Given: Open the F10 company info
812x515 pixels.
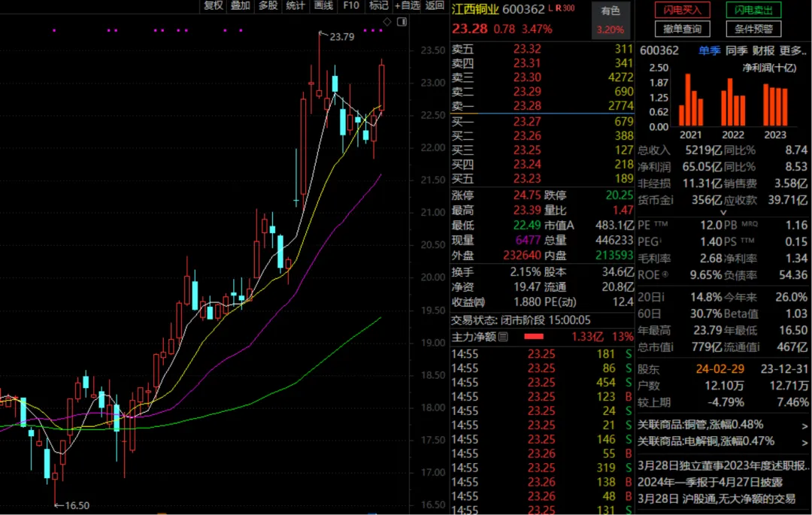Looking at the screenshot, I should point(351,6).
